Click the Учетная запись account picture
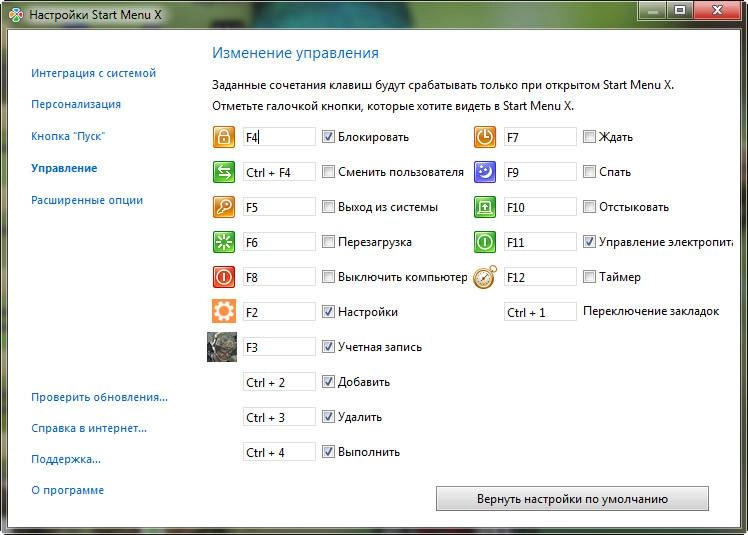 tap(222, 347)
